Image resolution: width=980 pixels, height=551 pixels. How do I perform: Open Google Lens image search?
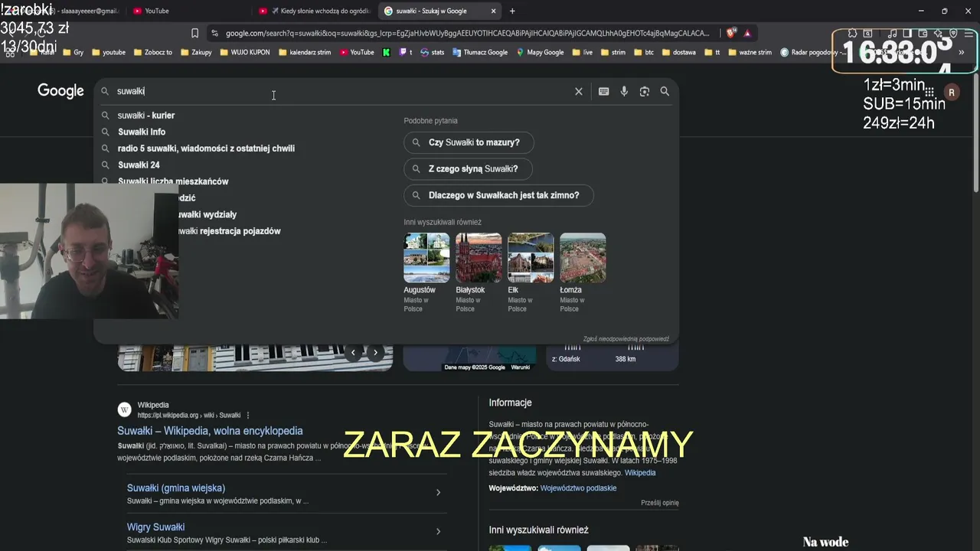click(645, 91)
